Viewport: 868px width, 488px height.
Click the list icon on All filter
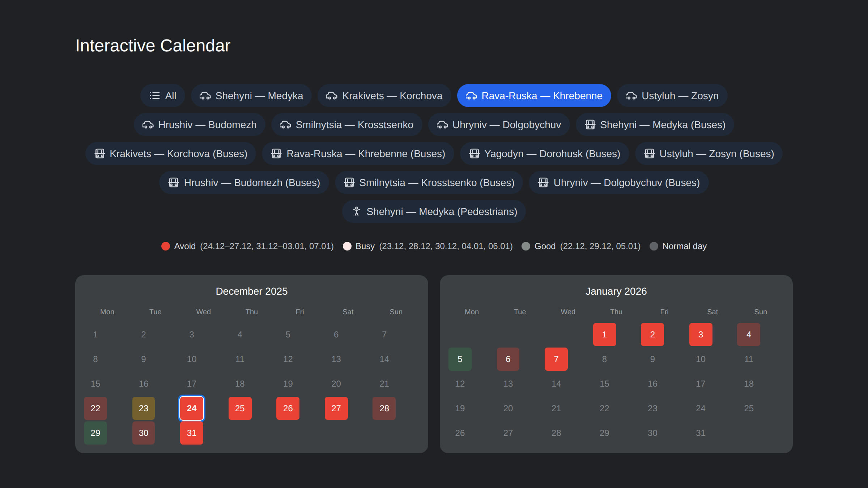pos(155,96)
